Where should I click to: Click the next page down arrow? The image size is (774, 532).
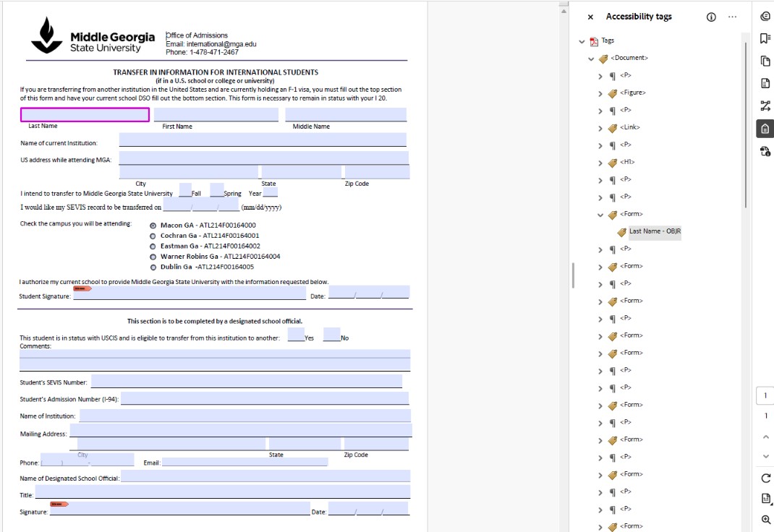[x=765, y=456]
